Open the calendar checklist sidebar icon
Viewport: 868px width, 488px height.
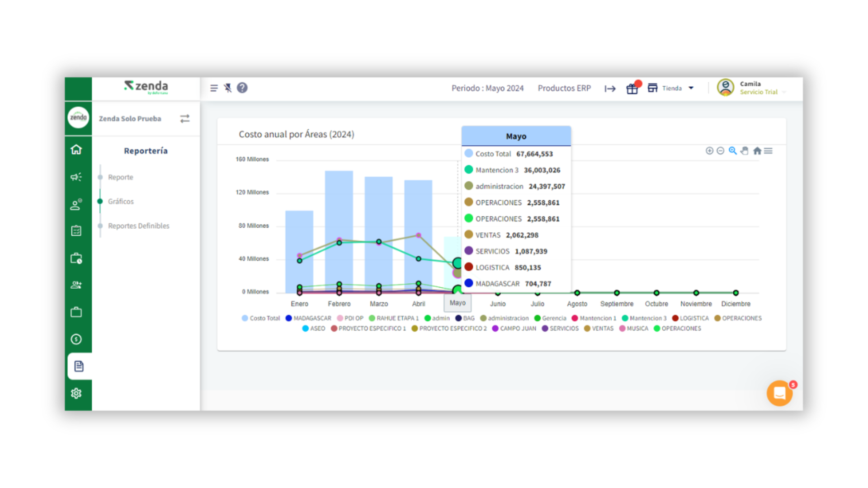click(x=76, y=231)
